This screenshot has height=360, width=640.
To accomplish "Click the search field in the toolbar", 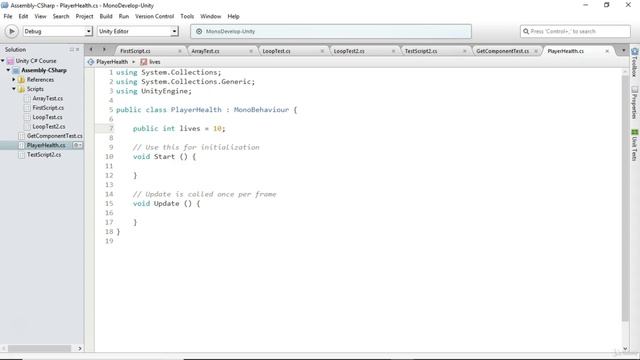I will pyautogui.click(x=575, y=31).
